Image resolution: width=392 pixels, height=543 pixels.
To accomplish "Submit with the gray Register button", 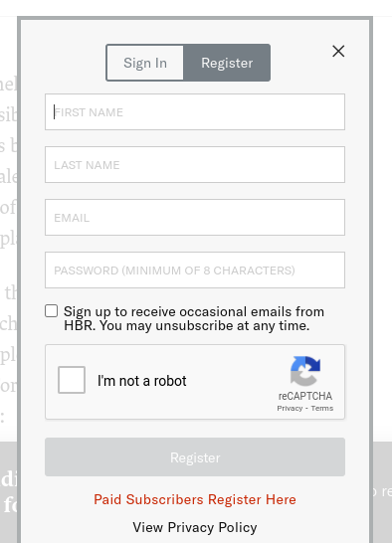I will (195, 457).
